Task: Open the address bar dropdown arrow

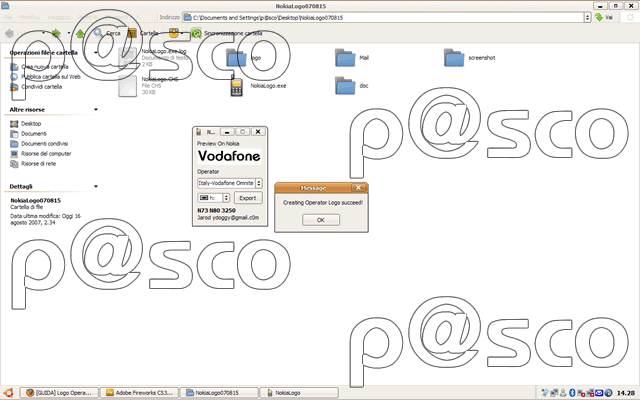Action: point(588,18)
